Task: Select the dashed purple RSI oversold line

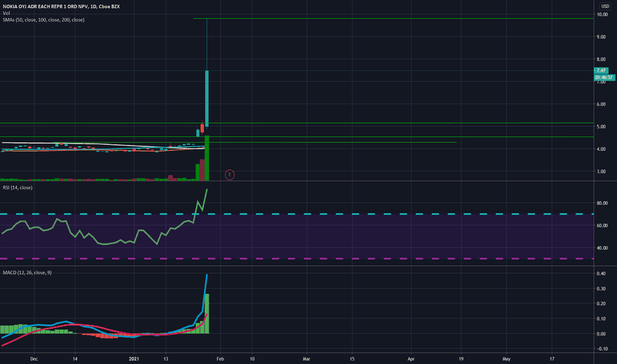Action: point(297,259)
